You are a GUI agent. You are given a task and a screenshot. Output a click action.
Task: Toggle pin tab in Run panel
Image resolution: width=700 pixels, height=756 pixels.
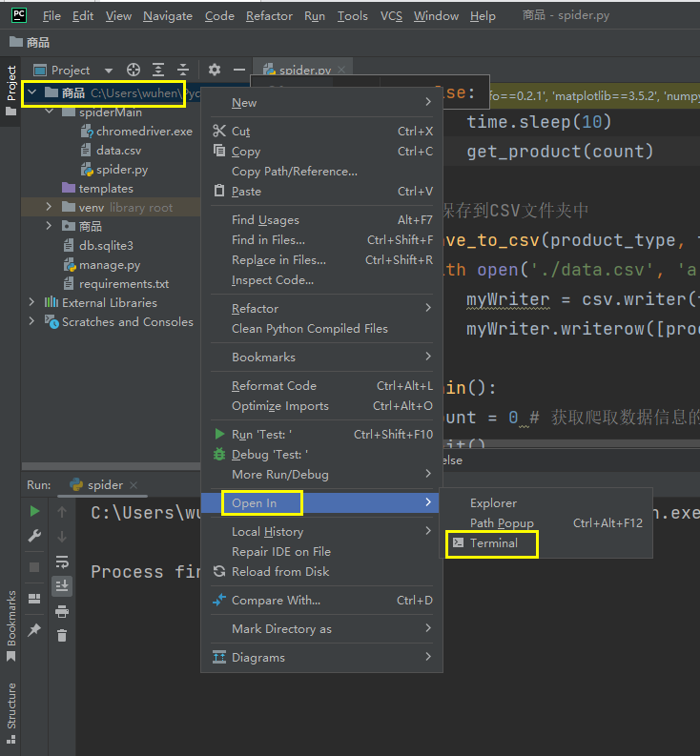click(35, 630)
